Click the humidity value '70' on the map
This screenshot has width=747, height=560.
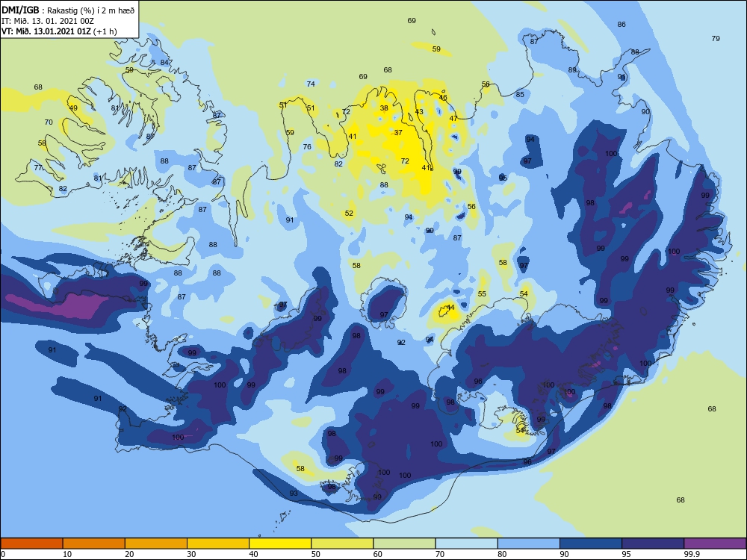click(x=49, y=122)
